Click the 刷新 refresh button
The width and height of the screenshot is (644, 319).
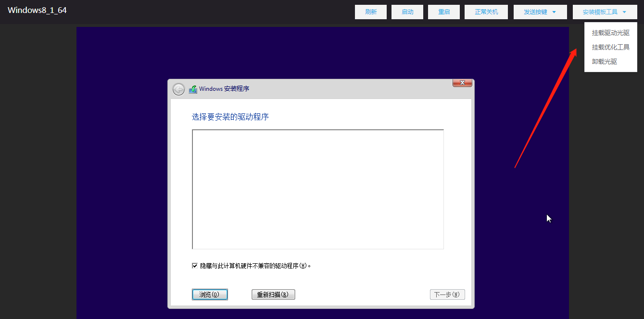(371, 12)
